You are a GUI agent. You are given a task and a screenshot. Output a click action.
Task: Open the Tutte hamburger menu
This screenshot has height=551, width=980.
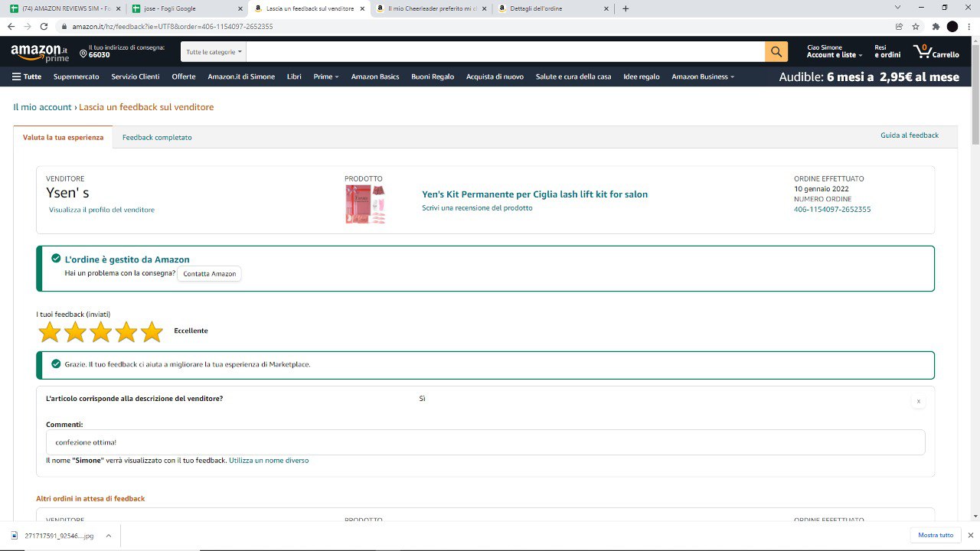(x=27, y=77)
